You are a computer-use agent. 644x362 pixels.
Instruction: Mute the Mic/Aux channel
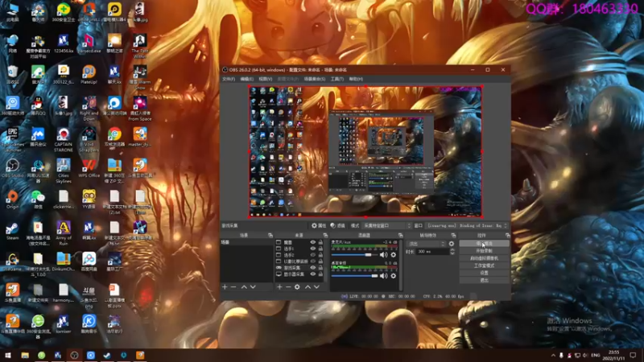[x=384, y=255]
